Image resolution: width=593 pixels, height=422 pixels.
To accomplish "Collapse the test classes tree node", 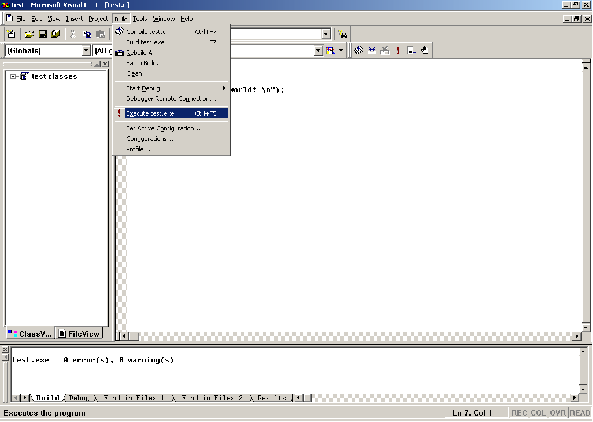I will (13, 76).
